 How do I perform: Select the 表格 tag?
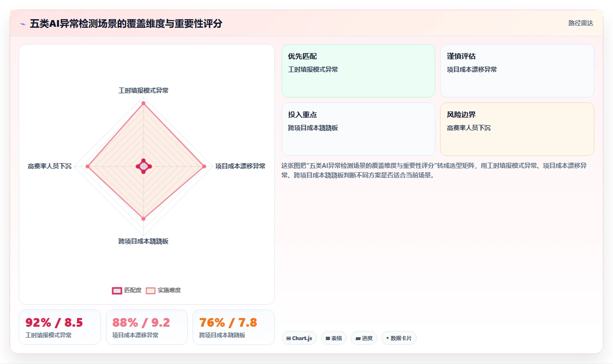pyautogui.click(x=334, y=338)
